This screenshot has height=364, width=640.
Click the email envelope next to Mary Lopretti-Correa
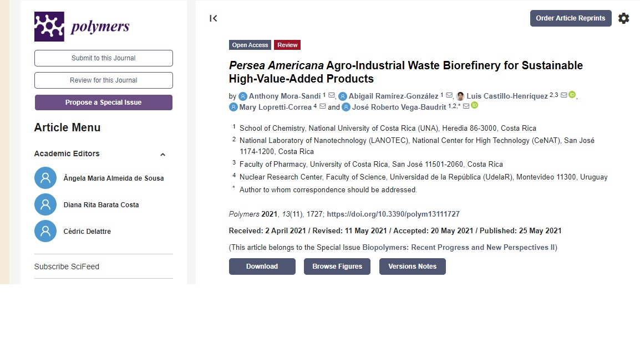[x=322, y=106]
